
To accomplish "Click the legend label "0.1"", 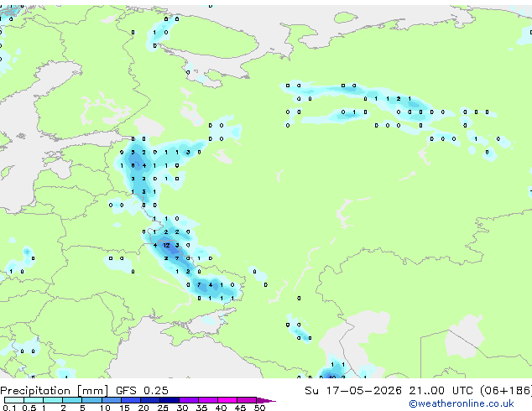I will pos(9,408).
